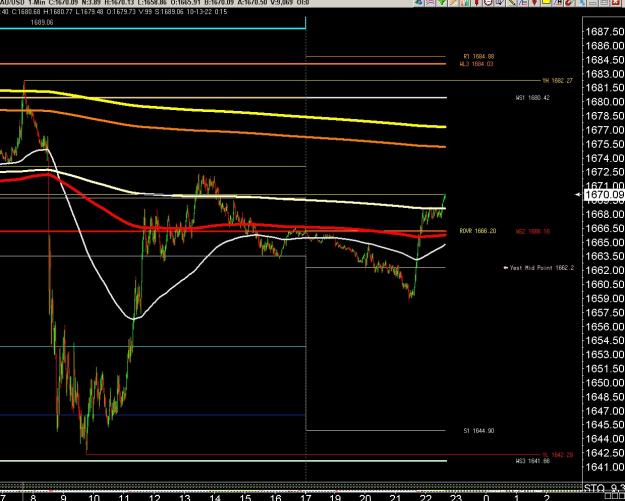Select the RDVR 1666.20 label
Image resolution: width=625 pixels, height=501 pixels.
tap(478, 231)
